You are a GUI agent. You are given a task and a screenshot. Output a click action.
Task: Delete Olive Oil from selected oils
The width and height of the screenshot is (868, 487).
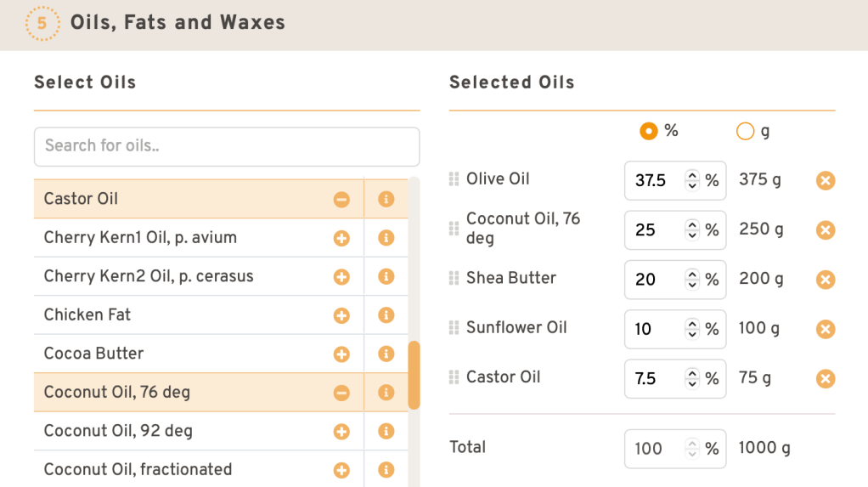click(826, 180)
